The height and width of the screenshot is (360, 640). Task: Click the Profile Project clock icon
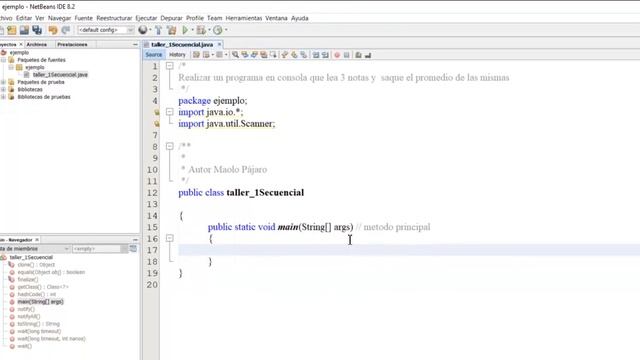tap(218, 30)
